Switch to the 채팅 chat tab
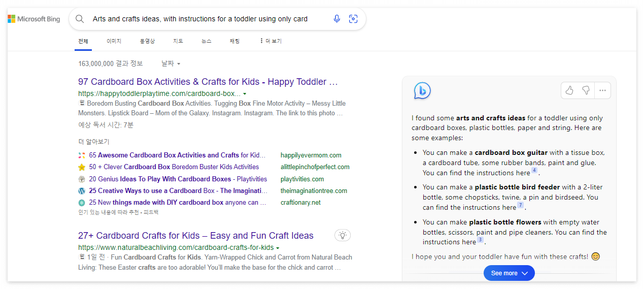The height and width of the screenshot is (289, 644). (234, 41)
